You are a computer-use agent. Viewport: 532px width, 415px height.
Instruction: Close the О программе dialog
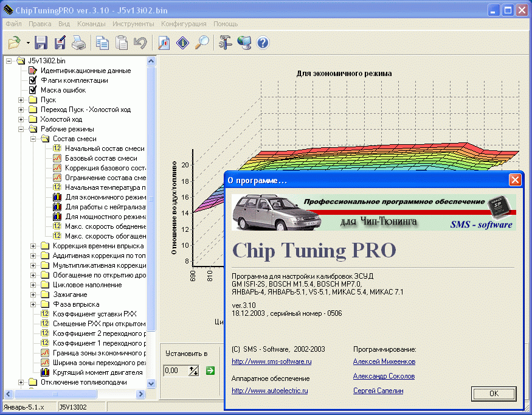coord(515,180)
